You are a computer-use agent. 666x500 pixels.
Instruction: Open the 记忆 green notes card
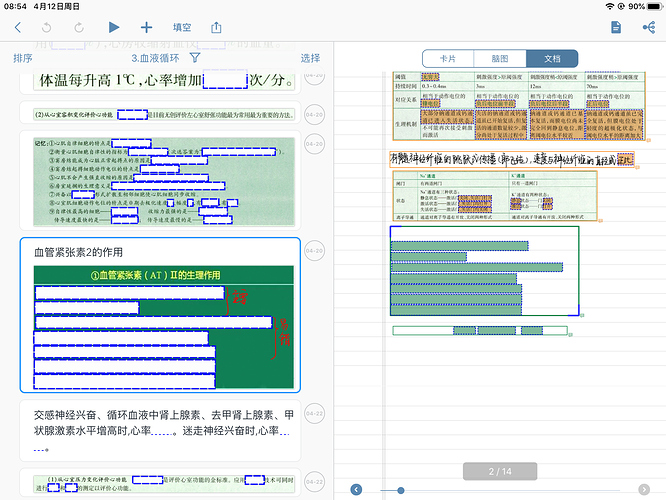(160, 181)
